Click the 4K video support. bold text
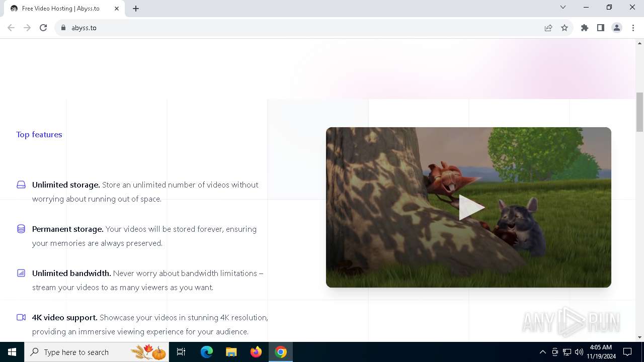The width and height of the screenshot is (644, 362). coord(64,317)
